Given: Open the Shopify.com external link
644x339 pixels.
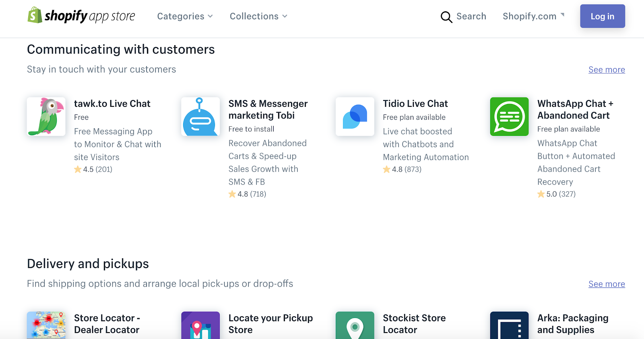Looking at the screenshot, I should pyautogui.click(x=533, y=16).
